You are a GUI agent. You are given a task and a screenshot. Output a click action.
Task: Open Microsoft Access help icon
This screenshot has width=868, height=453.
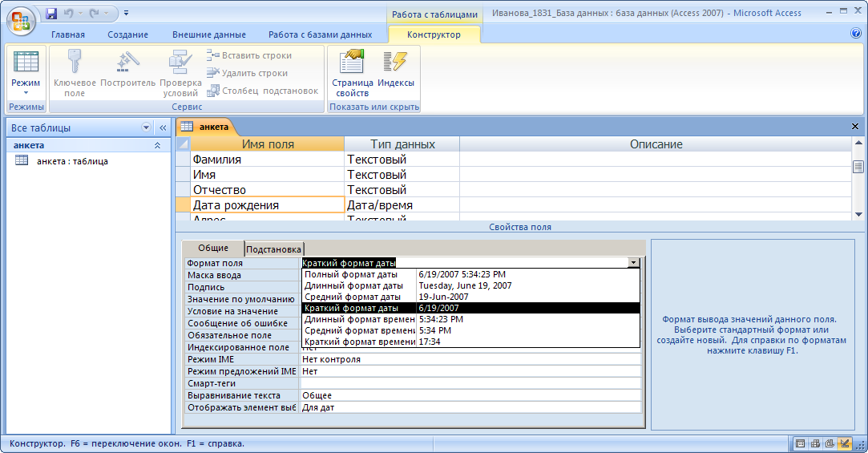coord(856,33)
